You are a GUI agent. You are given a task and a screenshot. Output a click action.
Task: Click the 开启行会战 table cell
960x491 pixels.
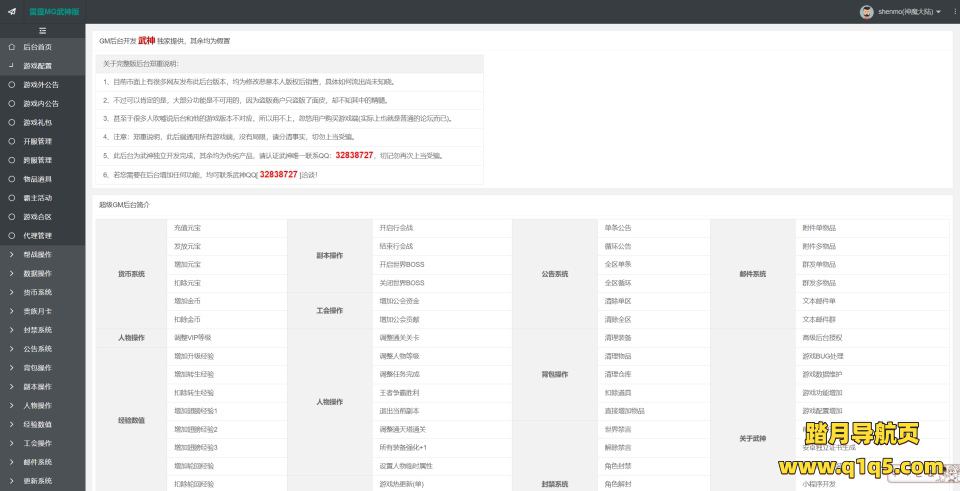point(442,228)
